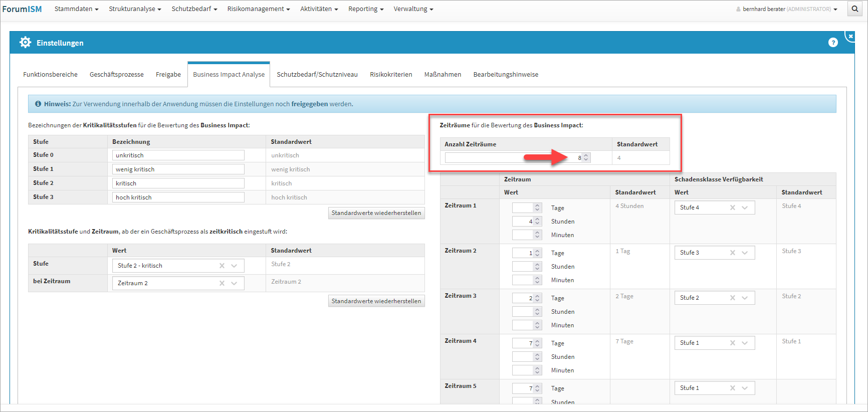Clear Stufe 4 selection for Zeitraum 1
This screenshot has width=868, height=412.
733,208
